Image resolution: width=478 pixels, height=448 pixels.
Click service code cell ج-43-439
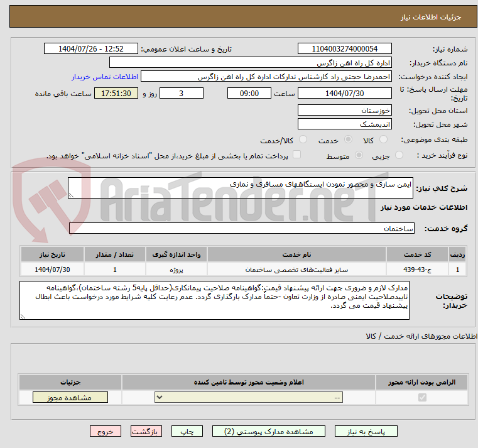[417, 270]
